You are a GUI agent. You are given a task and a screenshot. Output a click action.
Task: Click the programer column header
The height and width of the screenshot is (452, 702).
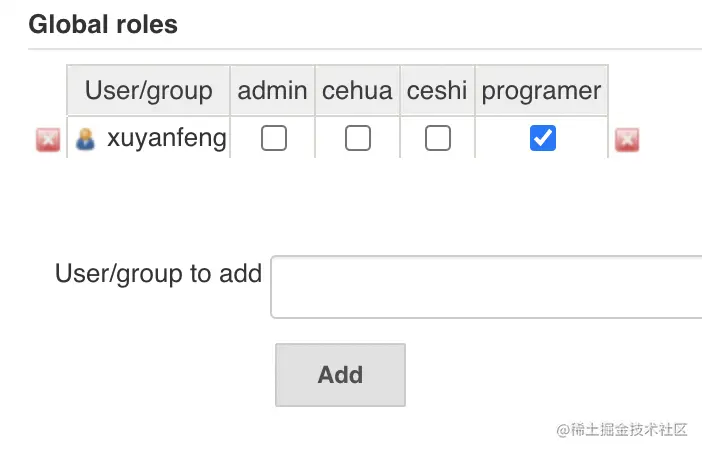[541, 91]
